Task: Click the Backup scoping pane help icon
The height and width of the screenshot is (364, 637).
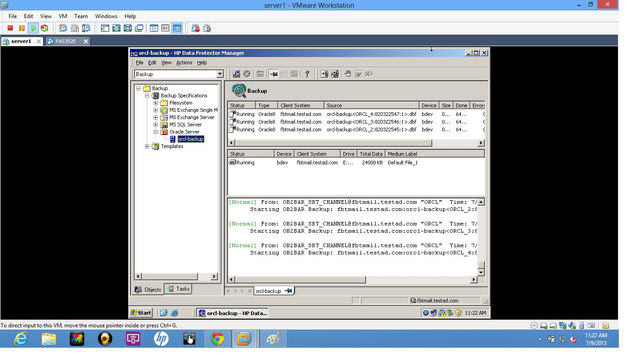Action: pos(307,73)
